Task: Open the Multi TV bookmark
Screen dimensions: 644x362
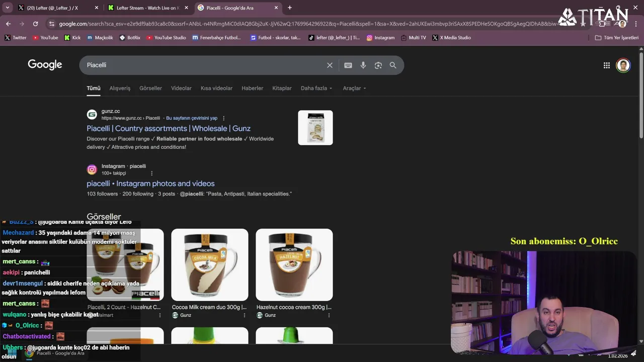Action: coord(414,38)
